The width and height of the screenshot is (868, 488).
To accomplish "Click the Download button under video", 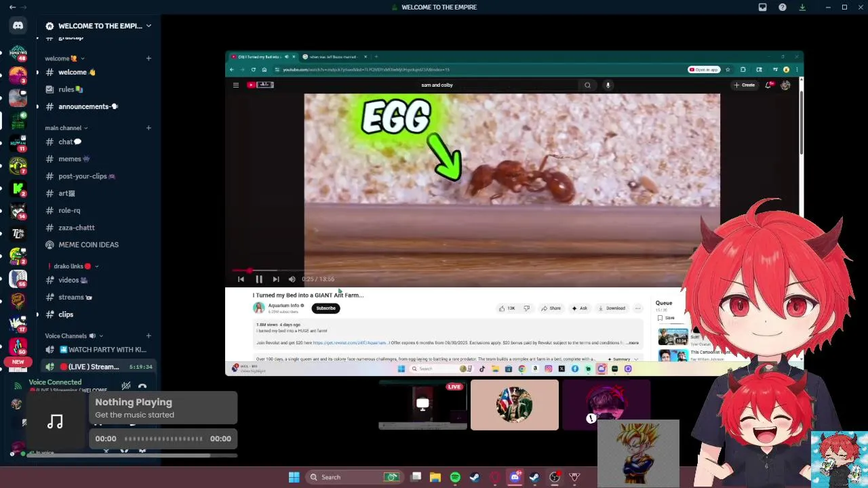I will click(611, 308).
